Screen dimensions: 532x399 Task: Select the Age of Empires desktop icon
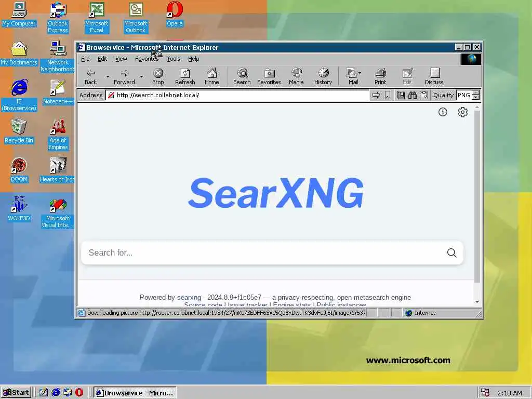pyautogui.click(x=58, y=135)
